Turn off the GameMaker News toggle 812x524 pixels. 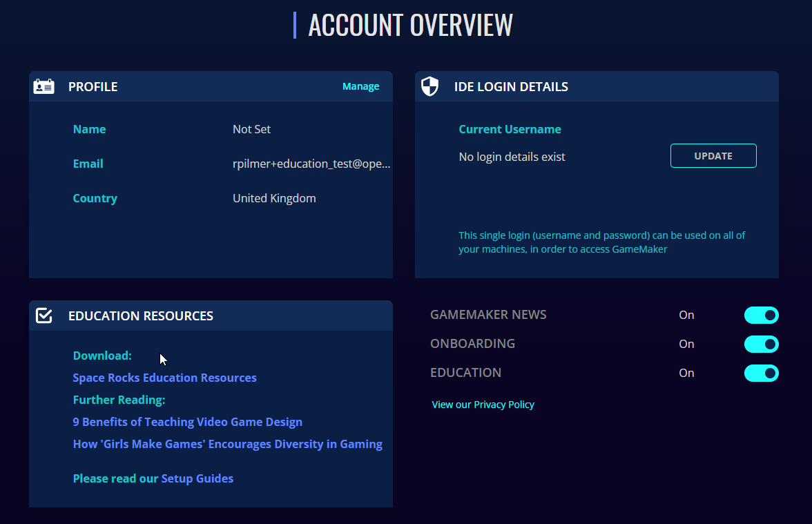(761, 316)
